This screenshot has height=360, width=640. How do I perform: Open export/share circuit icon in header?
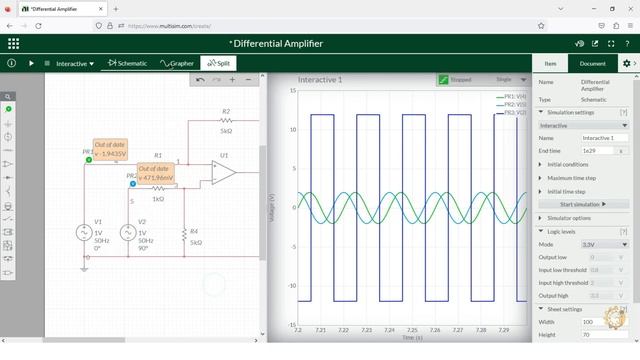pyautogui.click(x=595, y=44)
